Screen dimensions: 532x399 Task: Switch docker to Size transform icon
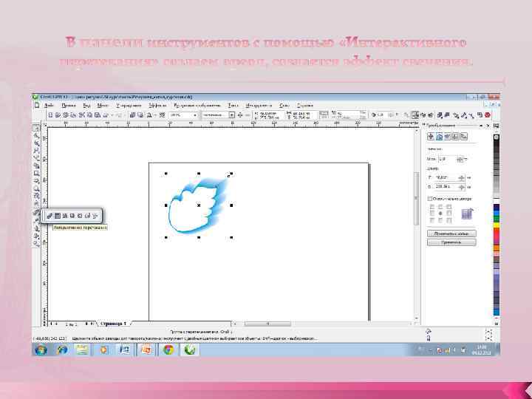(x=456, y=137)
